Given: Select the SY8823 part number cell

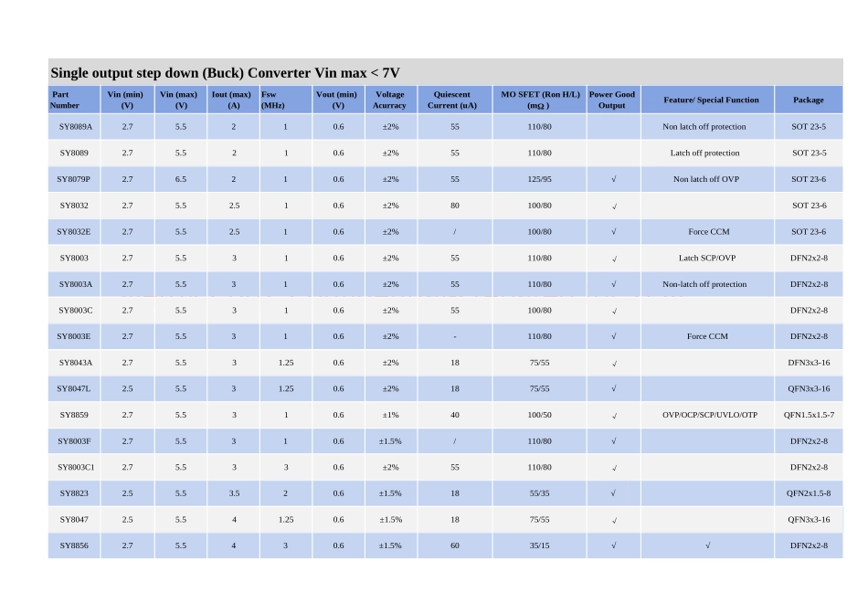Looking at the screenshot, I should 74,493.
